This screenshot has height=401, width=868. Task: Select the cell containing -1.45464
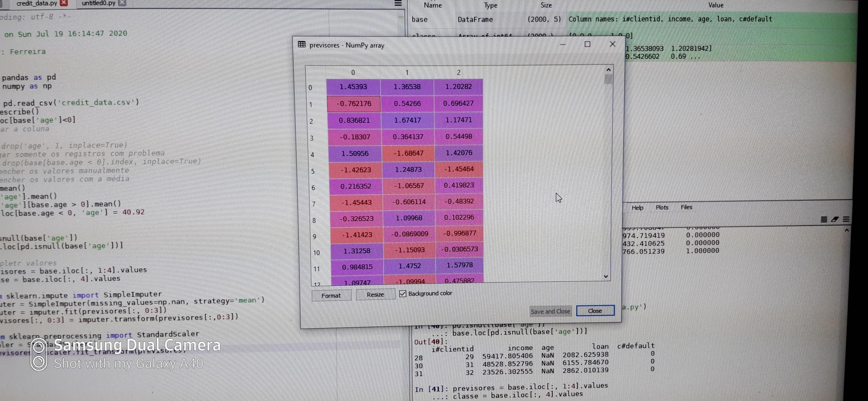click(x=459, y=169)
